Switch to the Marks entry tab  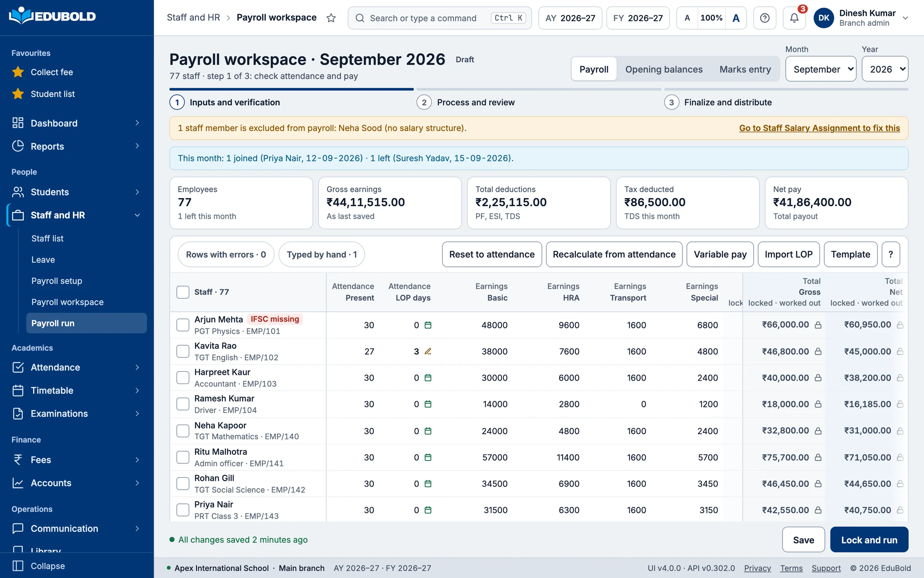(745, 69)
